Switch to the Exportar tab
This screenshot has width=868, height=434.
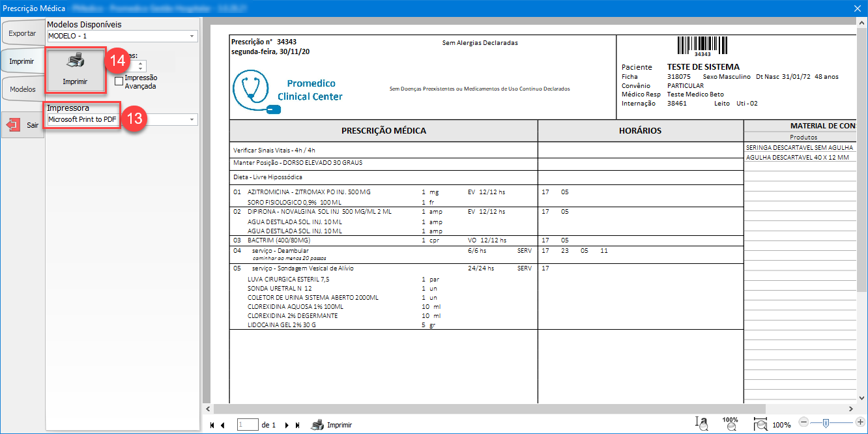22,33
